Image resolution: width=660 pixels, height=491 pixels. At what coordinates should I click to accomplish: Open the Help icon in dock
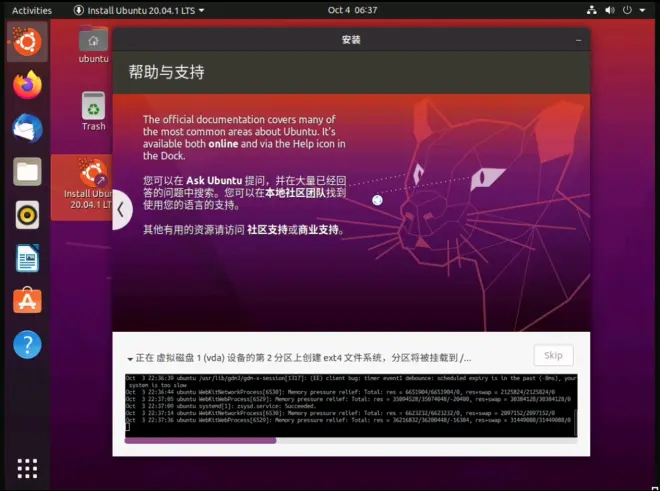click(27, 344)
